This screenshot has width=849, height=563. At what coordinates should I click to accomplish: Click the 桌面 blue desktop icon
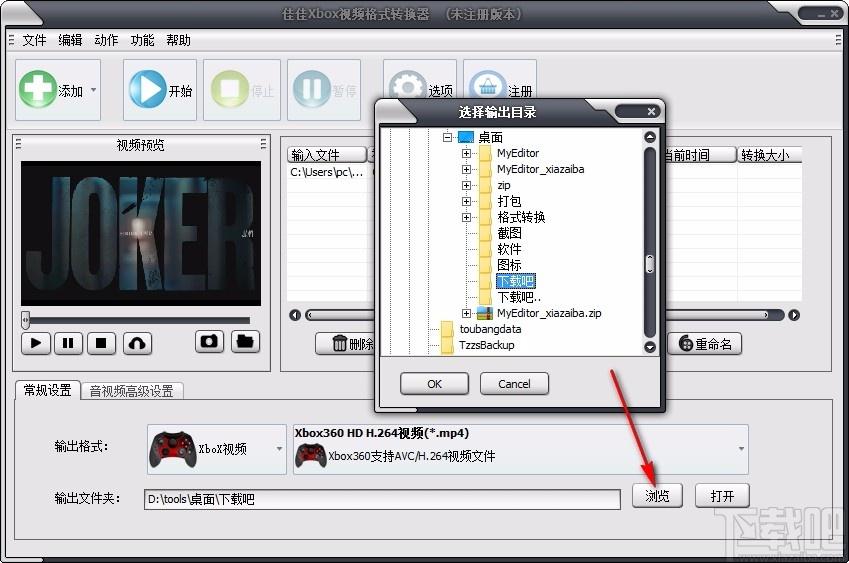click(466, 137)
